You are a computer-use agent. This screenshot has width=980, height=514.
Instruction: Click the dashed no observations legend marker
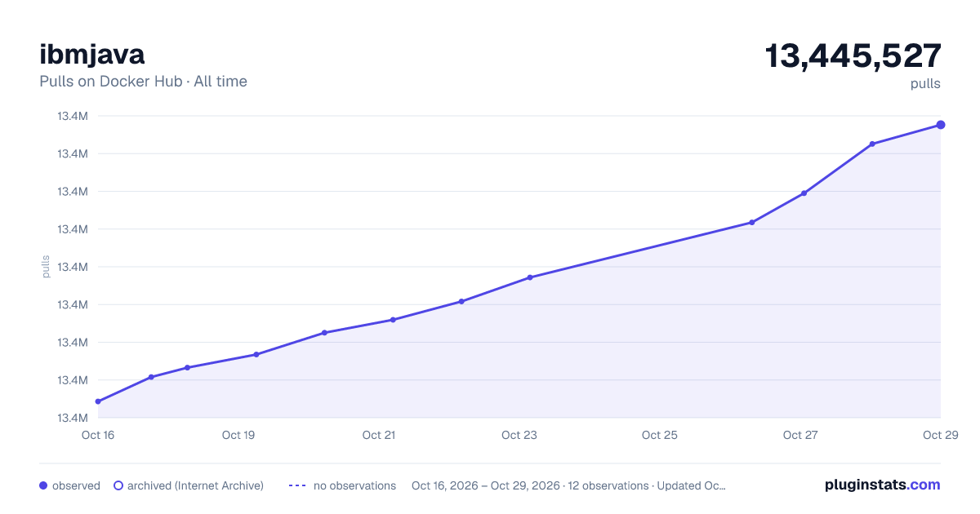(x=297, y=485)
